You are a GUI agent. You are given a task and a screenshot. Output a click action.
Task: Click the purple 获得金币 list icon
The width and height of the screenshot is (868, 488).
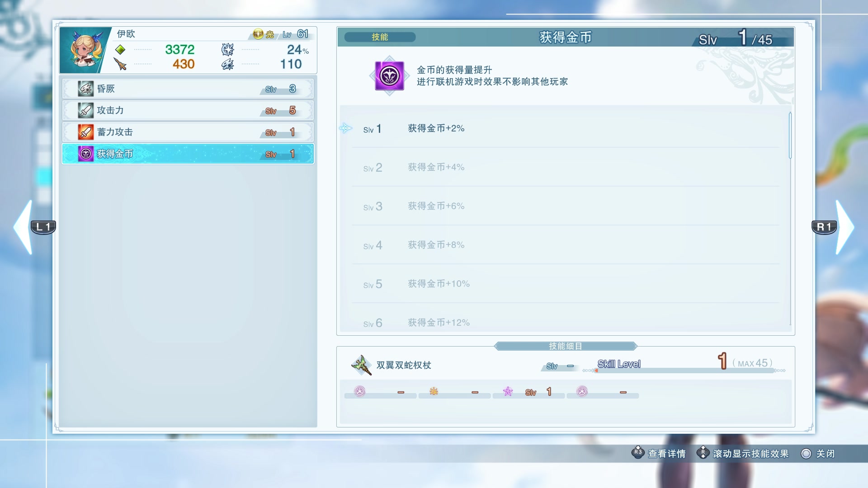coord(85,154)
